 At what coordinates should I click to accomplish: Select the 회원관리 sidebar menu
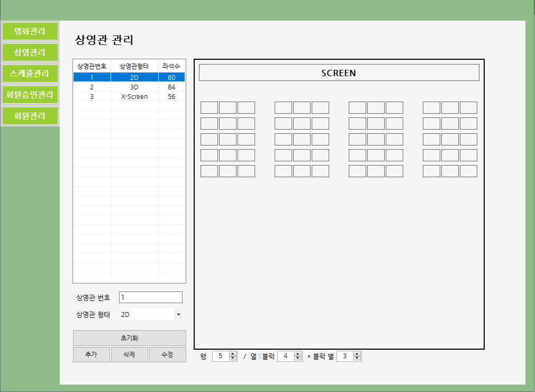coord(30,116)
